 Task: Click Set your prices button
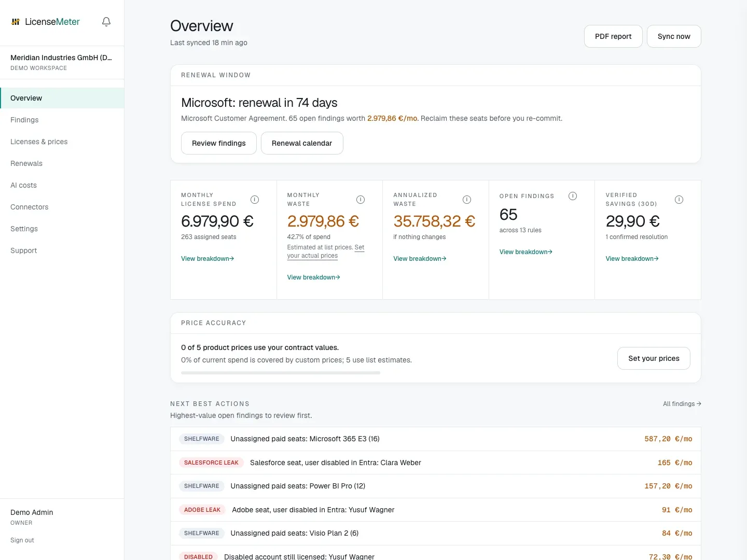pos(654,358)
